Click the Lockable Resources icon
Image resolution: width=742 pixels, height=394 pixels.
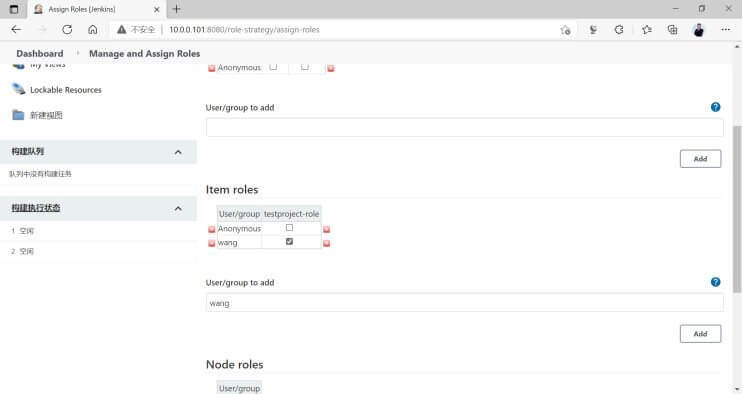pyautogui.click(x=18, y=89)
